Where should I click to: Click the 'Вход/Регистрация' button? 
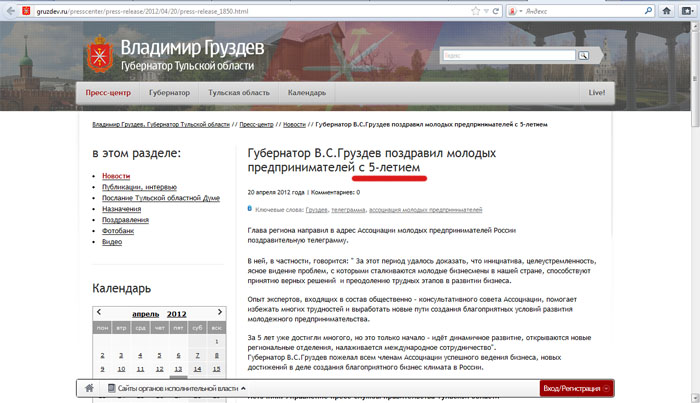point(571,388)
